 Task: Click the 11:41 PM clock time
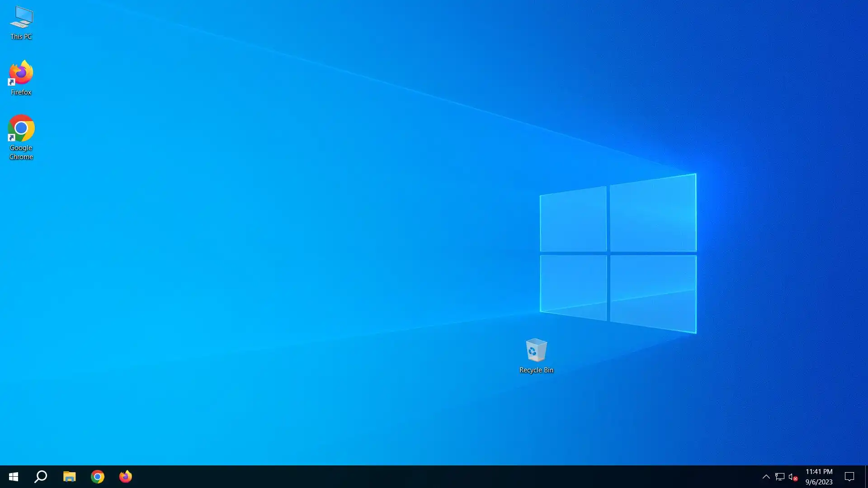point(819,472)
